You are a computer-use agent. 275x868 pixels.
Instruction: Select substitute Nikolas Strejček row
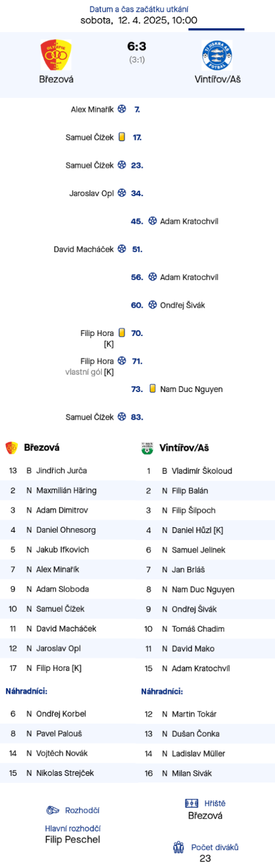point(69,773)
